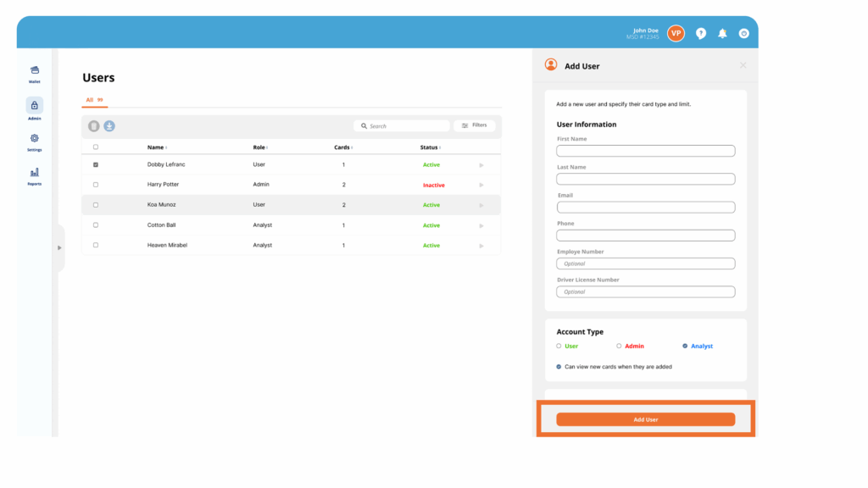The height and width of the screenshot is (488, 868).
Task: Expand the collapsed sidebar handle arrow
Action: [x=59, y=247]
